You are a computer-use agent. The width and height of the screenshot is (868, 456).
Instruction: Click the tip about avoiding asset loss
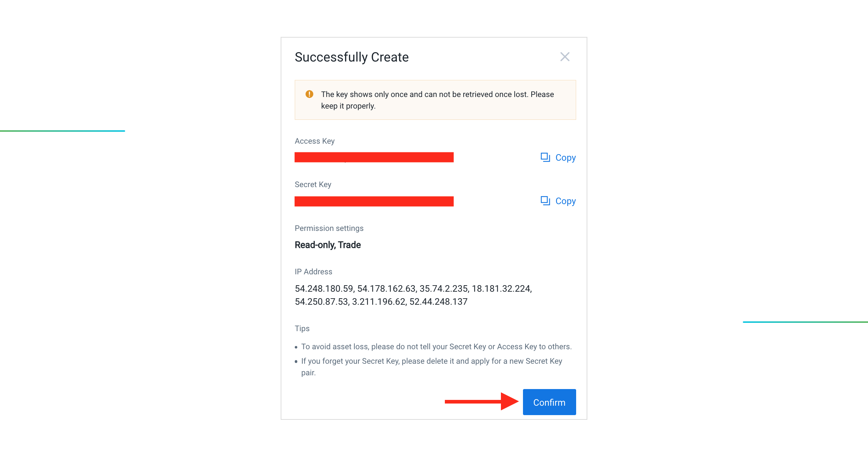coord(436,347)
